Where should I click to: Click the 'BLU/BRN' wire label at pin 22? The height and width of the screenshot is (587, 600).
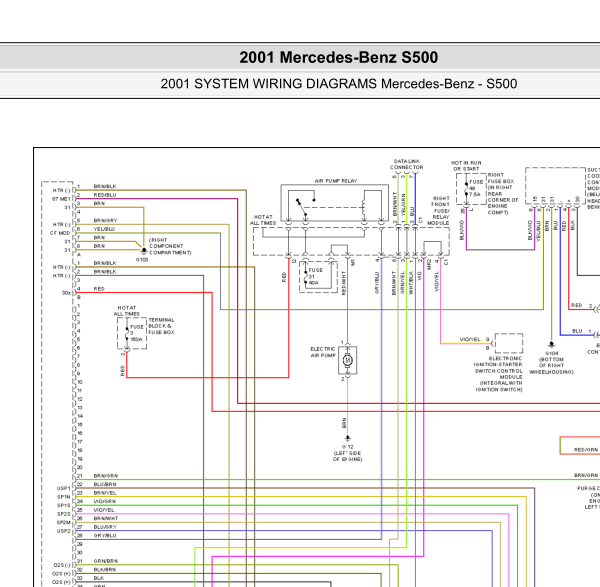click(105, 484)
